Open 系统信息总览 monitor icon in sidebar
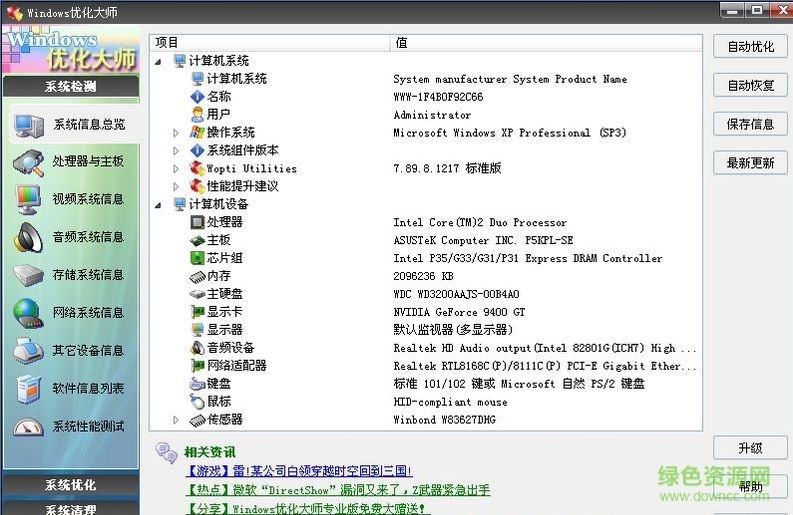The height and width of the screenshot is (515, 793). (29, 125)
